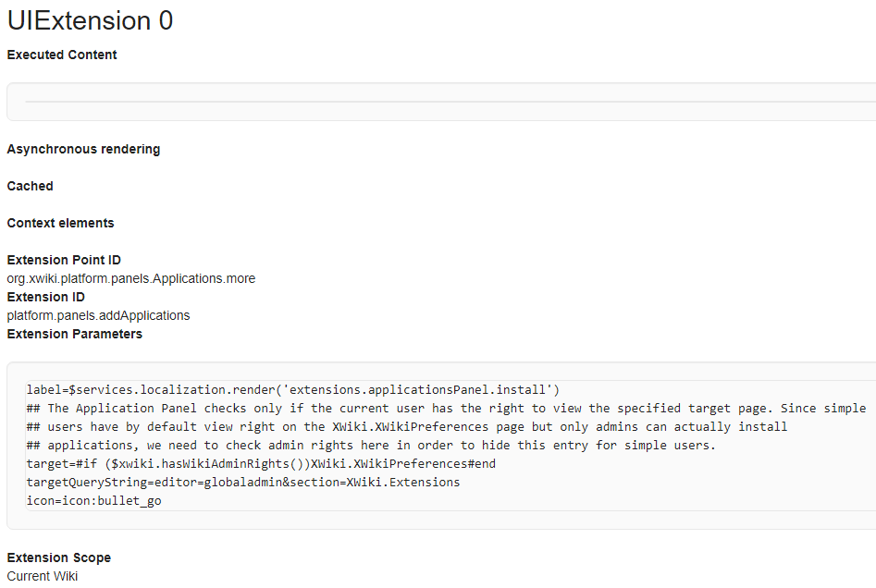876x588 pixels.
Task: Click the comment line starting "## applications, we need"
Action: tap(371, 445)
